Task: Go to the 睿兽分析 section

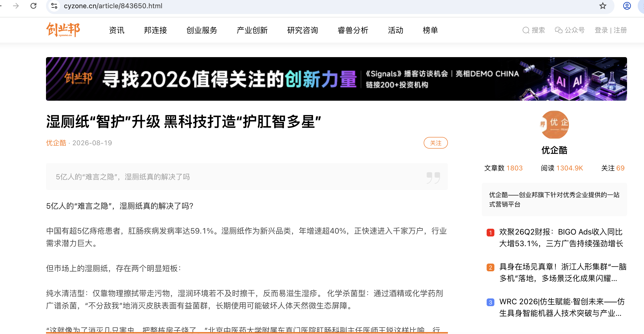Action: click(353, 30)
